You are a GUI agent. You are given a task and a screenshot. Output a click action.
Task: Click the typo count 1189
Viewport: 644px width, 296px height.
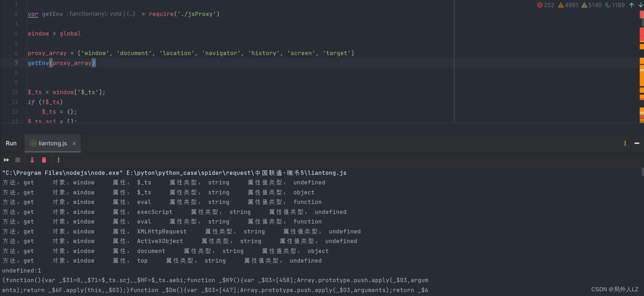(x=615, y=5)
